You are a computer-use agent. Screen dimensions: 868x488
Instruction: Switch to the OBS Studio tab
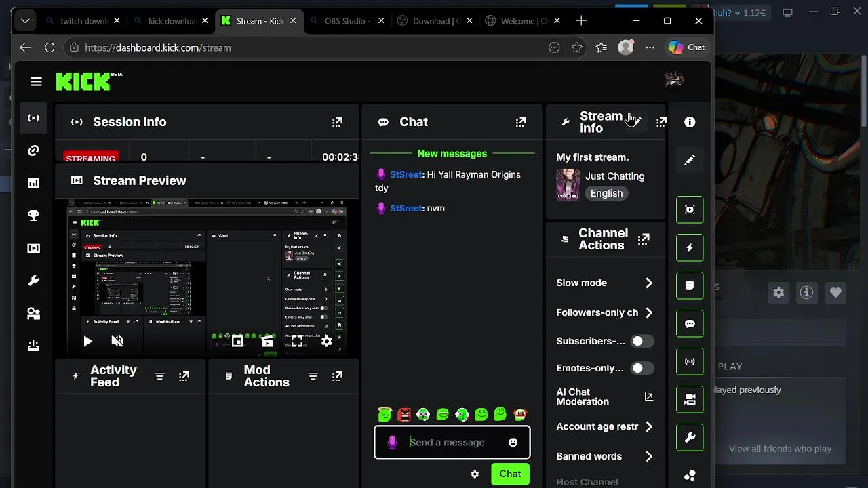tap(347, 21)
